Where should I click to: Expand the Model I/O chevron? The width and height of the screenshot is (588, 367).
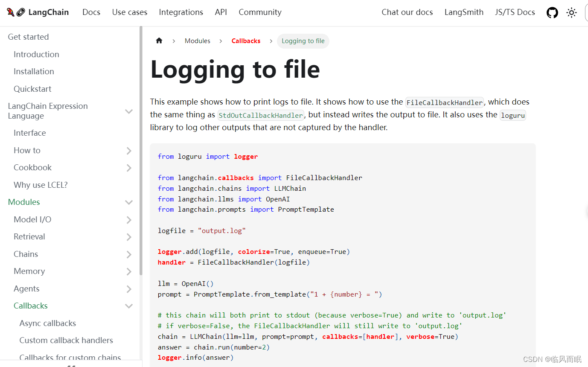(x=129, y=220)
